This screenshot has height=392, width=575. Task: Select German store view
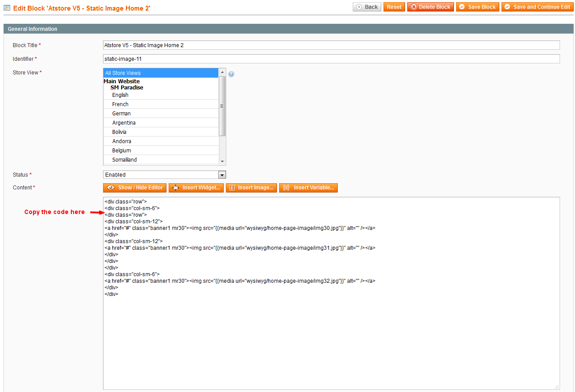[161, 114]
